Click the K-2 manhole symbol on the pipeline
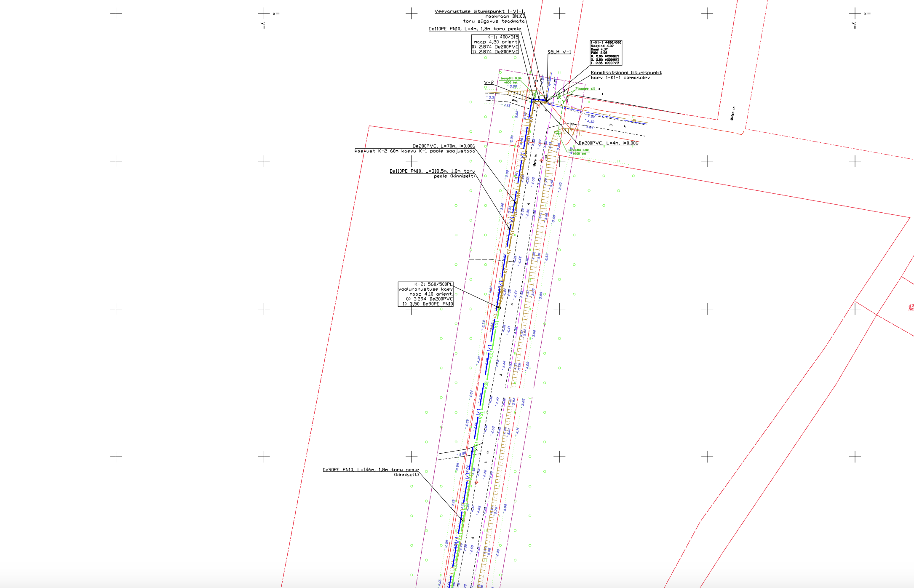Viewport: 914px width, 588px height. (499, 308)
